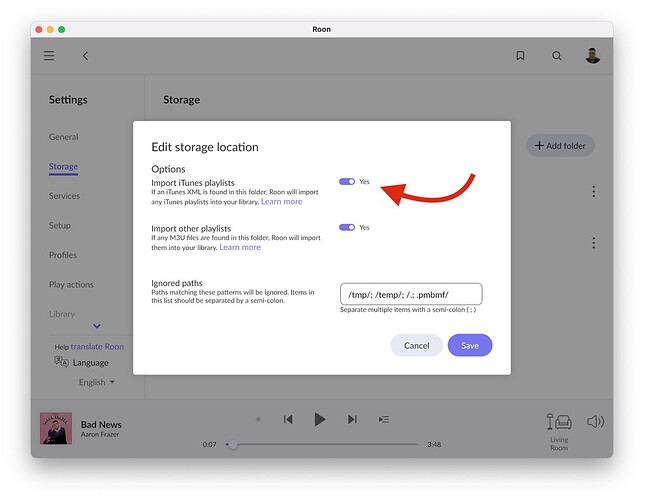Open the hamburger navigation menu

(x=49, y=56)
